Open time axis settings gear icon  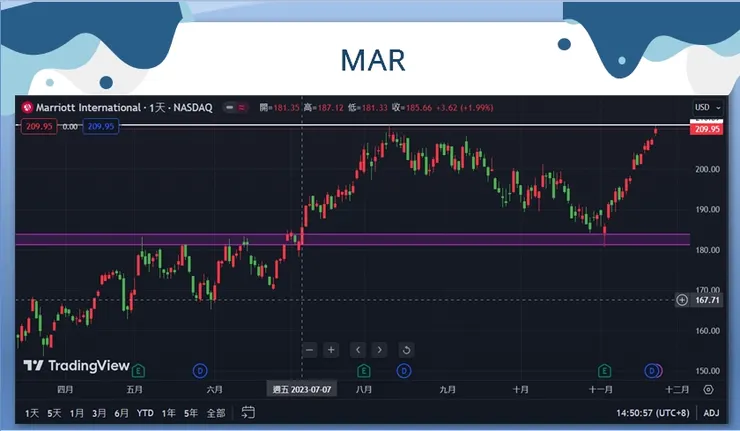(x=708, y=389)
